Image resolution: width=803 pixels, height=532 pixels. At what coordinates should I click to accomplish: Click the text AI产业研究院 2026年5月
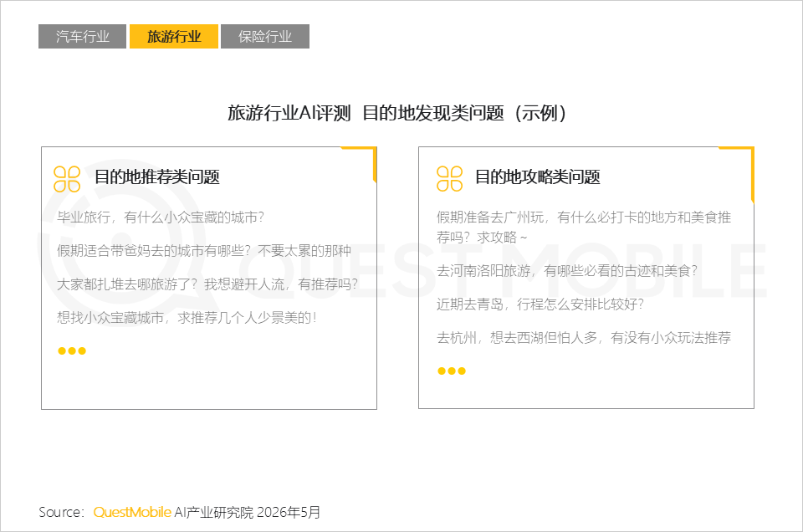pyautogui.click(x=248, y=512)
